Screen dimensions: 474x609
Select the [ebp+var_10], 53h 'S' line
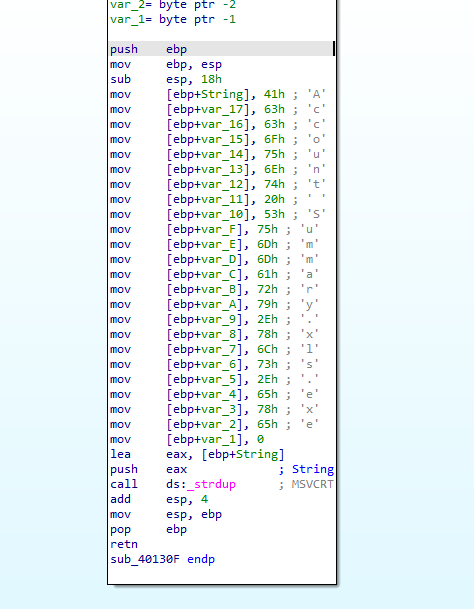tap(218, 214)
